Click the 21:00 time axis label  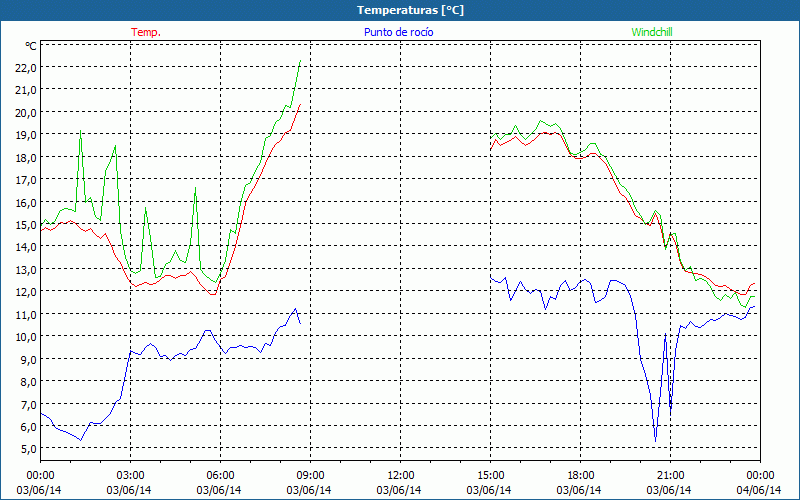click(x=670, y=475)
